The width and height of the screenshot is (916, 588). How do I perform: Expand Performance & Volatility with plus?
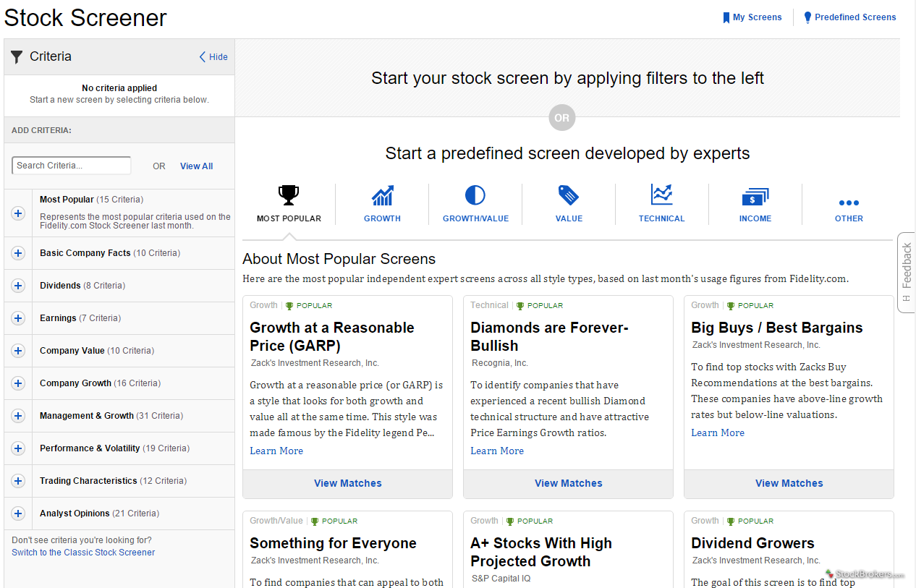point(18,448)
